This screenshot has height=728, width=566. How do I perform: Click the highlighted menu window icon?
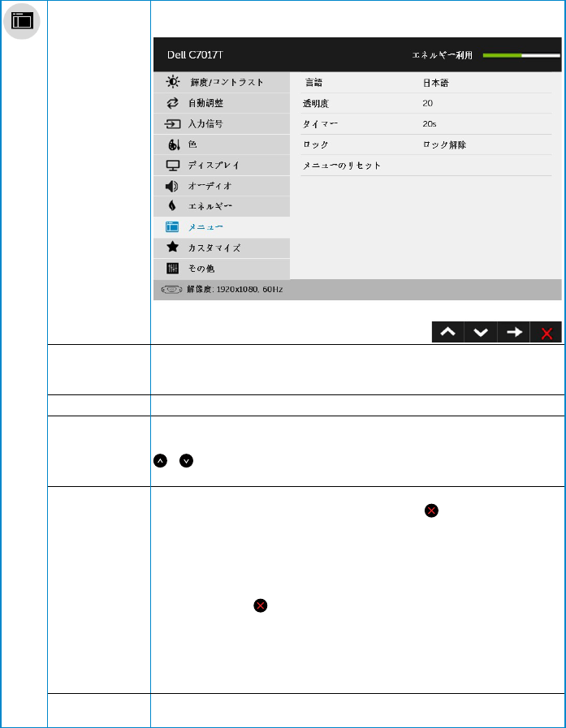click(x=172, y=226)
